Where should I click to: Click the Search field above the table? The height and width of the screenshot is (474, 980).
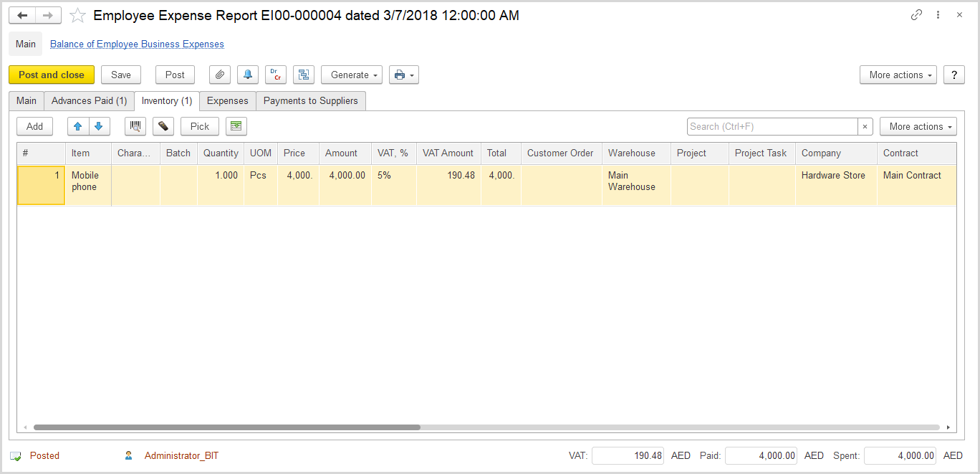coord(774,126)
